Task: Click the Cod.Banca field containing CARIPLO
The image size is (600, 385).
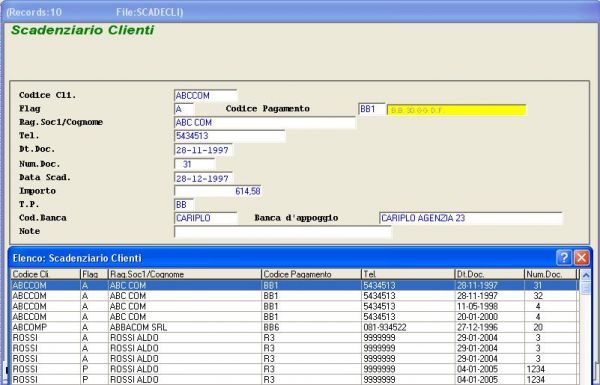Action: coord(205,218)
